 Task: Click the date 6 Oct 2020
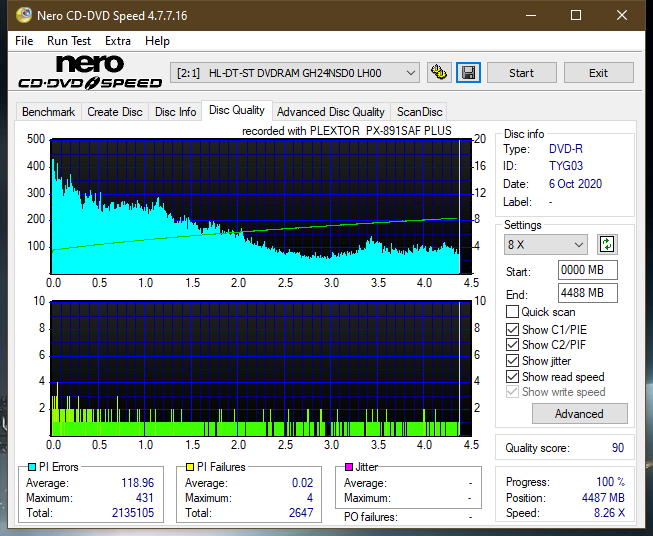pos(575,184)
